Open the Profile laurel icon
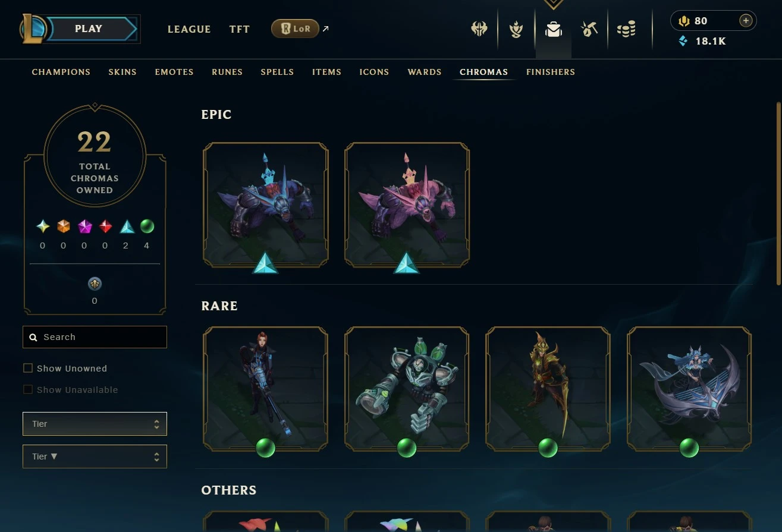This screenshot has width=782, height=532. click(516, 29)
